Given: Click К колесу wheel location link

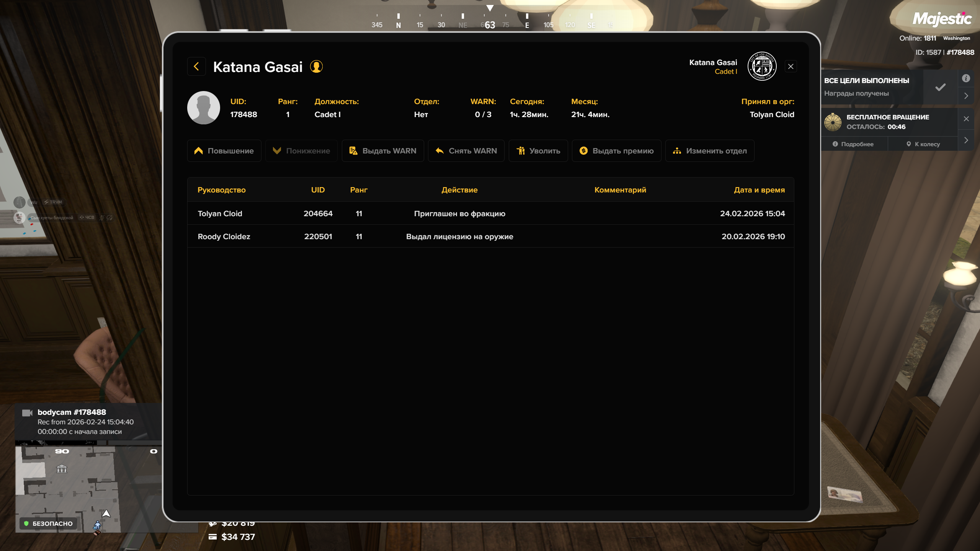Looking at the screenshot, I should (923, 144).
